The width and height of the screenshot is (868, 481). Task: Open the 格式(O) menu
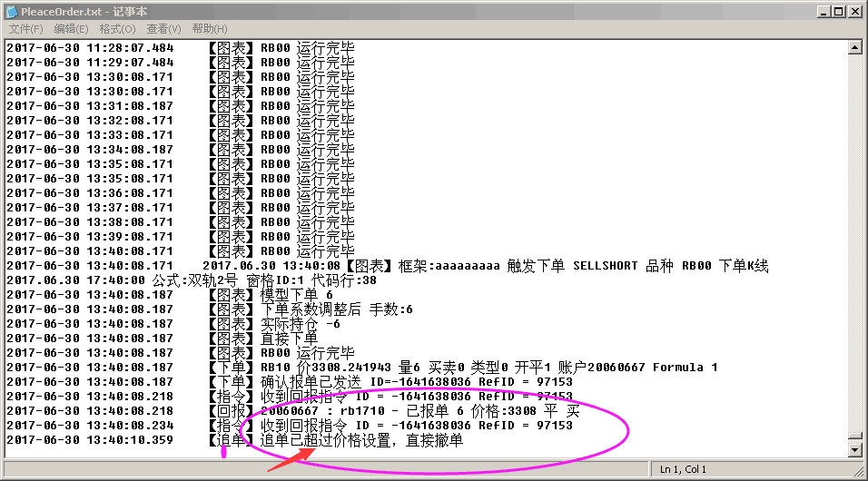click(x=117, y=29)
